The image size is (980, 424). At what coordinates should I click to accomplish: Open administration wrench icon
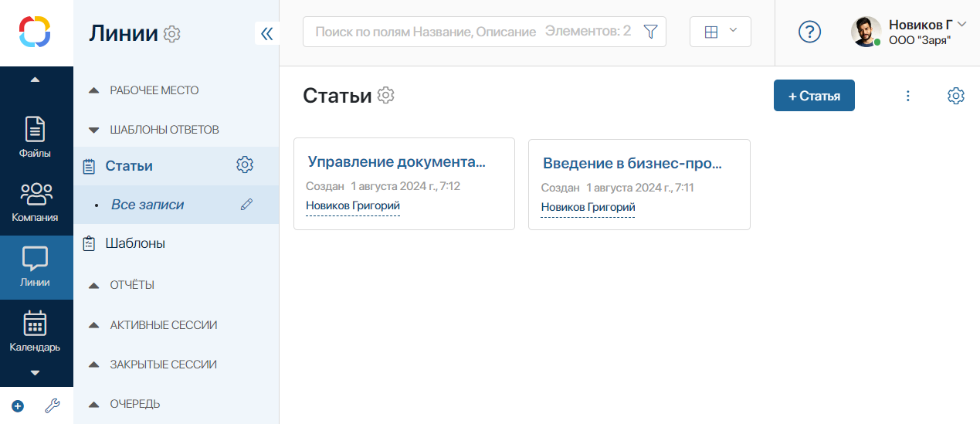tap(53, 405)
